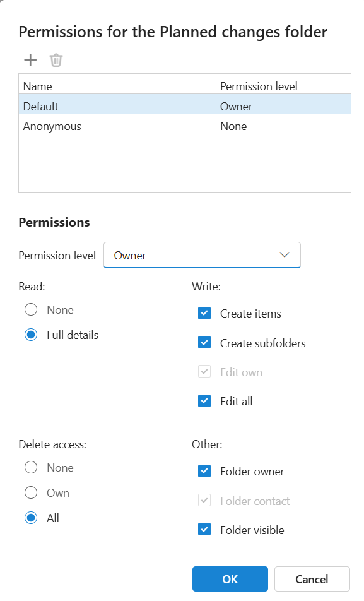Open the Permission level dropdown
The width and height of the screenshot is (364, 601).
(202, 255)
